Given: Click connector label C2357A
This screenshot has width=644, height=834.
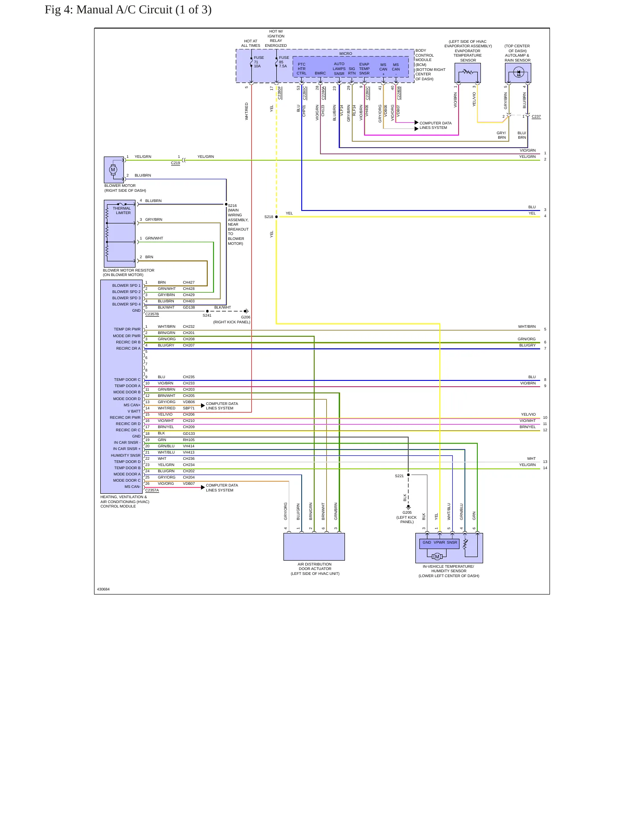Looking at the screenshot, I should [152, 490].
